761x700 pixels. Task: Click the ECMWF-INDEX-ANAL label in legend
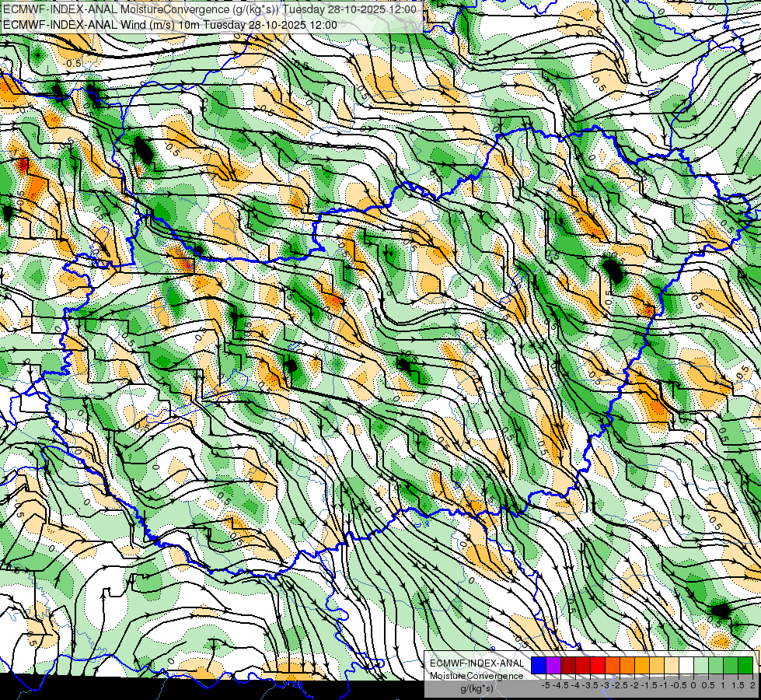tap(477, 663)
